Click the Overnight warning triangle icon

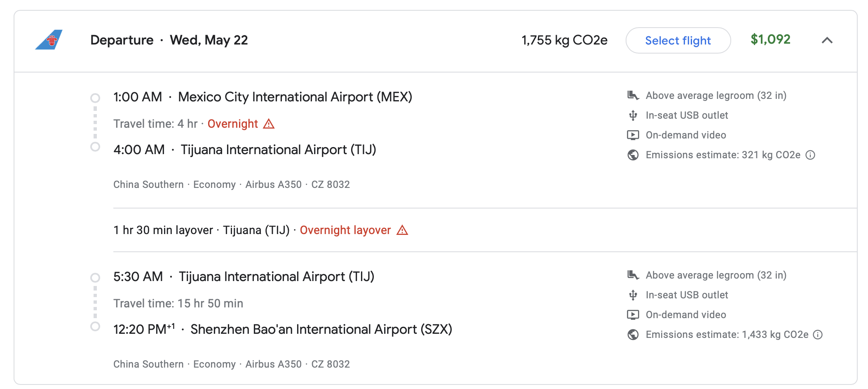coord(269,124)
